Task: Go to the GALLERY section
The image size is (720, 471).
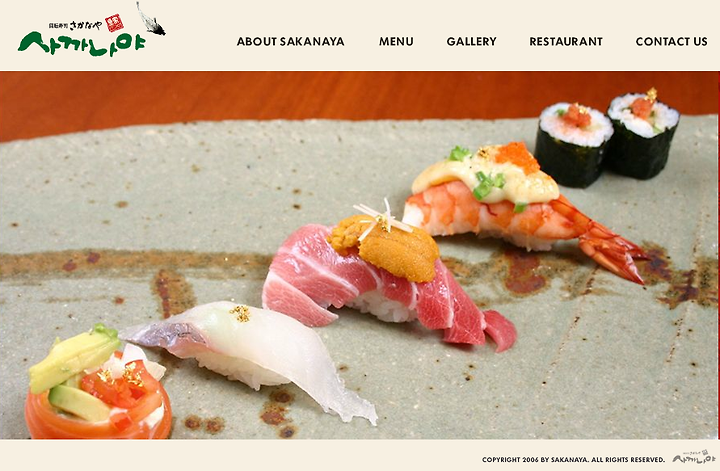Action: [471, 41]
